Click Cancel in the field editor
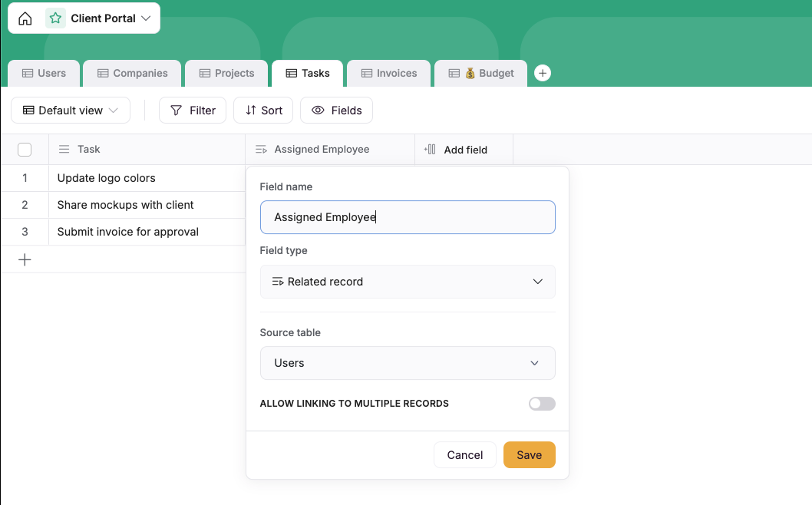The height and width of the screenshot is (505, 812). click(464, 455)
